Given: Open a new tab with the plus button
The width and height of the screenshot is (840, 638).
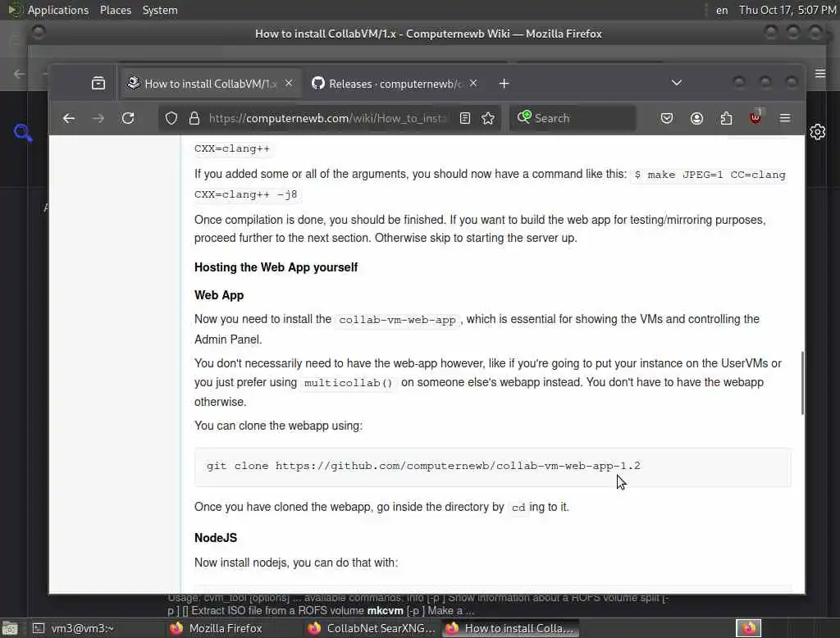Looking at the screenshot, I should click(x=504, y=84).
